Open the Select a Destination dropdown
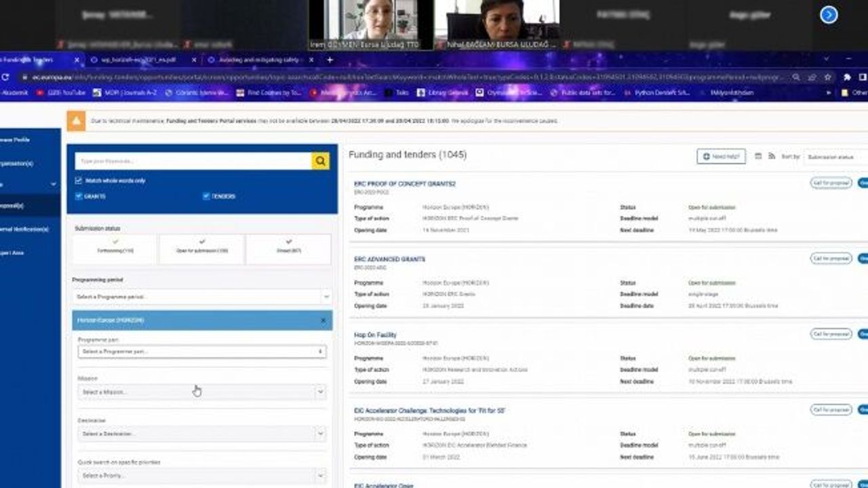The height and width of the screenshot is (488, 868). pyautogui.click(x=202, y=434)
